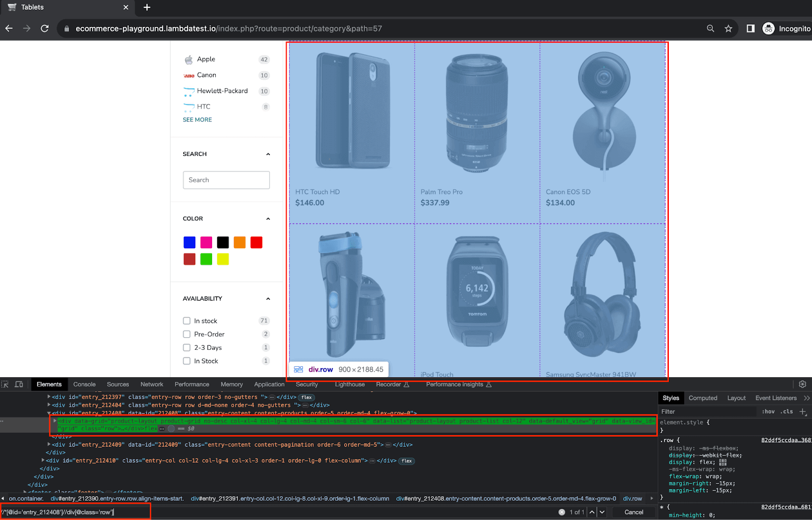Open the Incognito profile icon
This screenshot has width=812, height=520.
coord(768,28)
